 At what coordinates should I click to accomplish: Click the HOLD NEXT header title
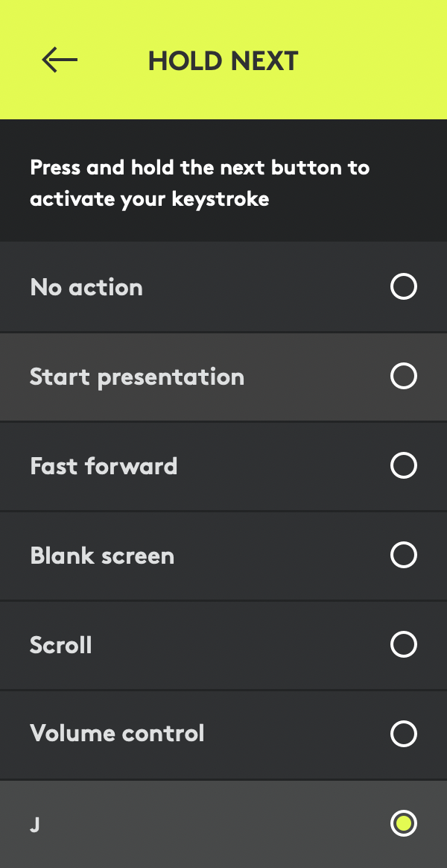[223, 60]
